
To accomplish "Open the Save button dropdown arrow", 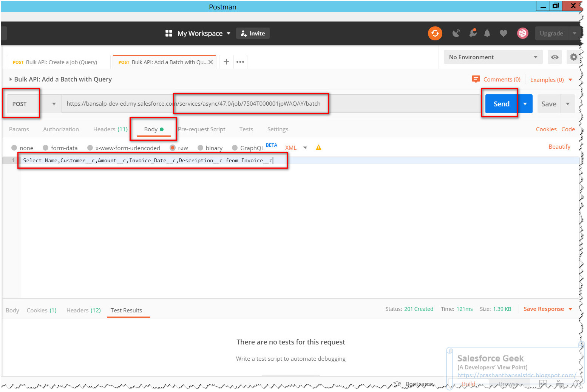I will pos(568,104).
